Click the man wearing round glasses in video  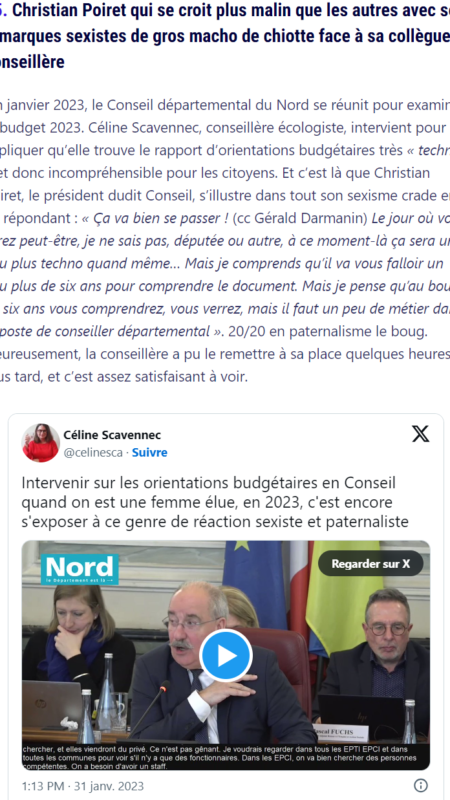(380, 658)
